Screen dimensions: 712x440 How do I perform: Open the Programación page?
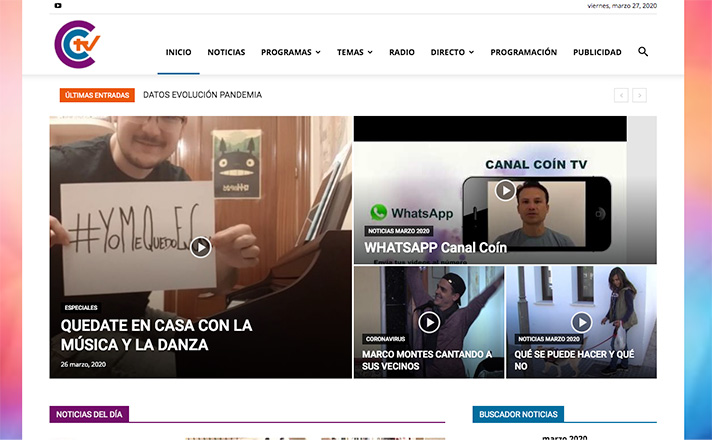pyautogui.click(x=523, y=52)
